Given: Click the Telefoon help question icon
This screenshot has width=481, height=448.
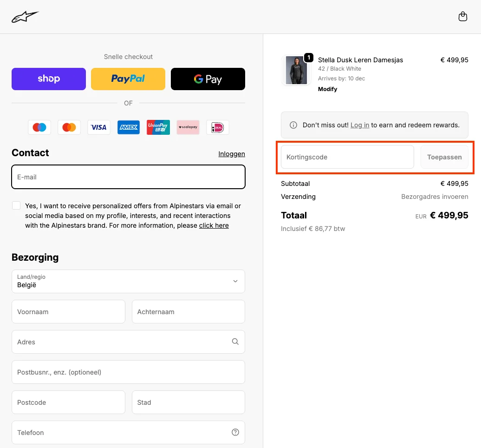Looking at the screenshot, I should click(235, 432).
